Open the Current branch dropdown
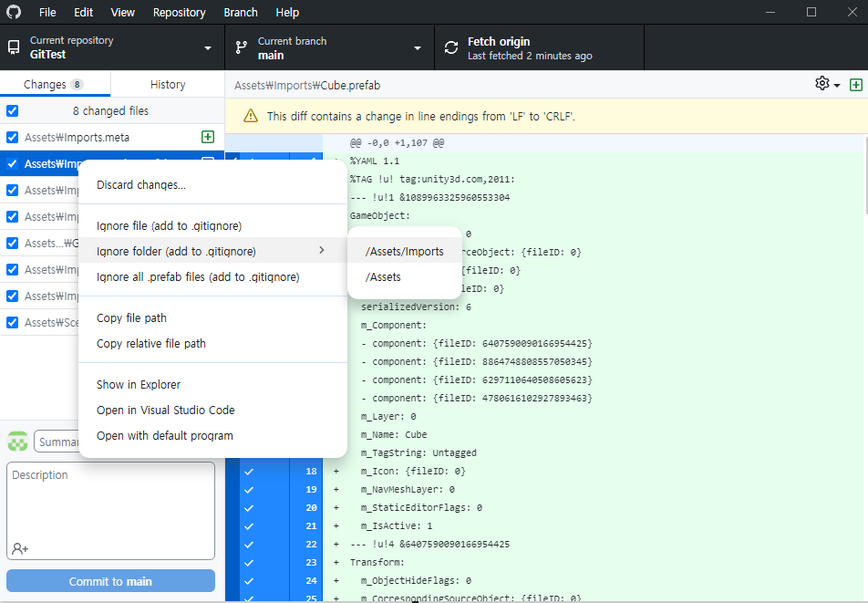 click(329, 47)
